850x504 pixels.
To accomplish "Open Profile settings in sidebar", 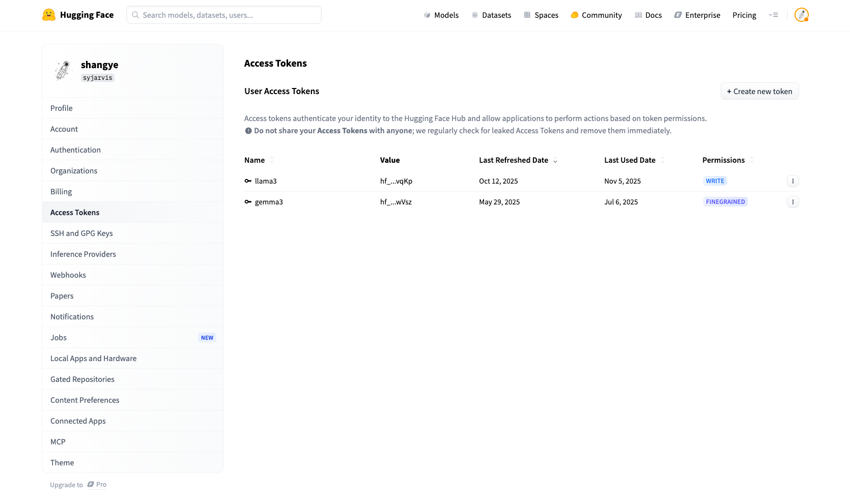I will (x=133, y=108).
